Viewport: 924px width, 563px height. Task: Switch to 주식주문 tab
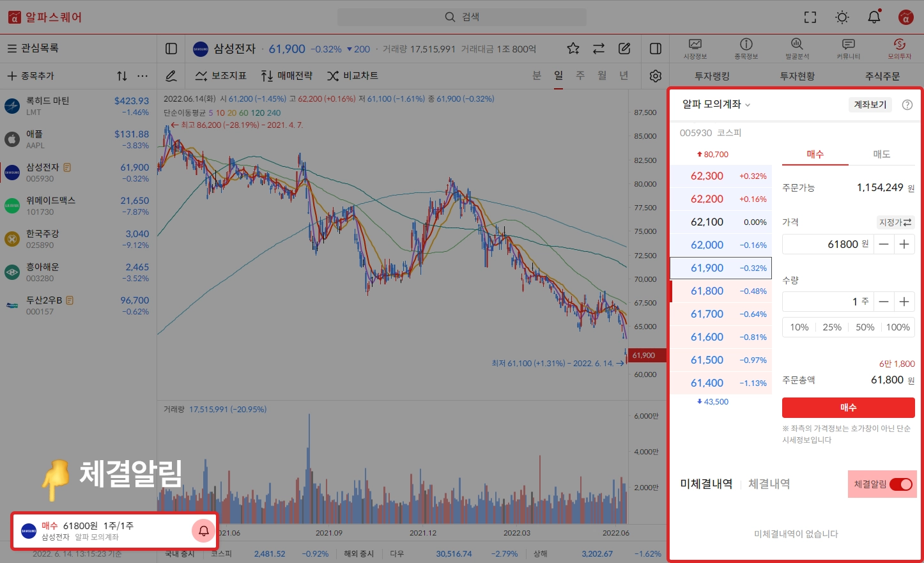point(882,76)
